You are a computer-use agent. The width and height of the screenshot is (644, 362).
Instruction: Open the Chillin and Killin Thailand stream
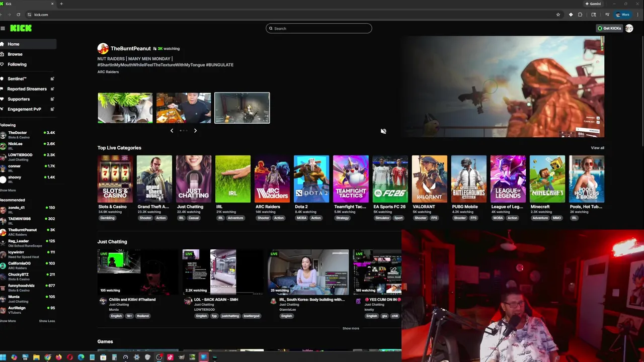coord(138,272)
